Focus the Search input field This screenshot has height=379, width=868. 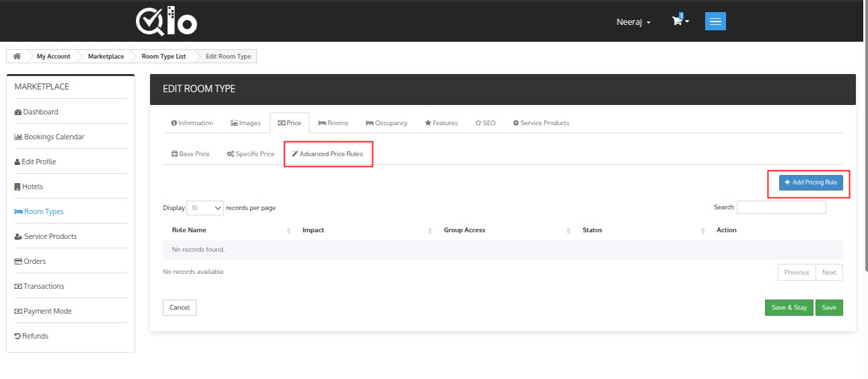(x=781, y=207)
